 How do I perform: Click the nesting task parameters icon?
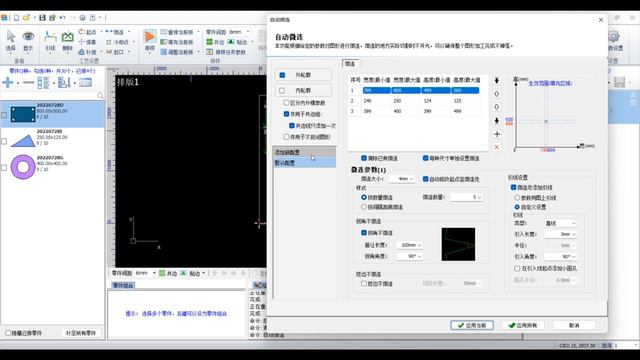point(210,52)
